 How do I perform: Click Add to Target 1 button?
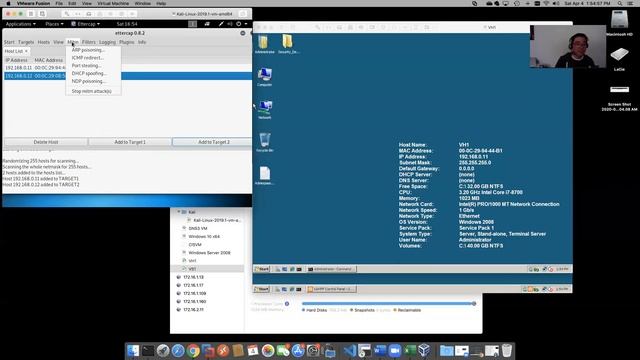click(130, 142)
